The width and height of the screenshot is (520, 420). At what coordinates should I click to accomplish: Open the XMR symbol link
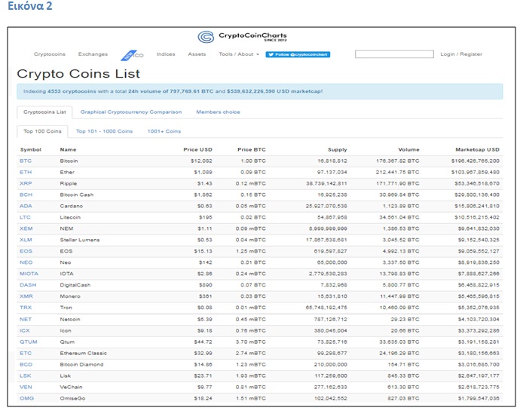[26, 296]
